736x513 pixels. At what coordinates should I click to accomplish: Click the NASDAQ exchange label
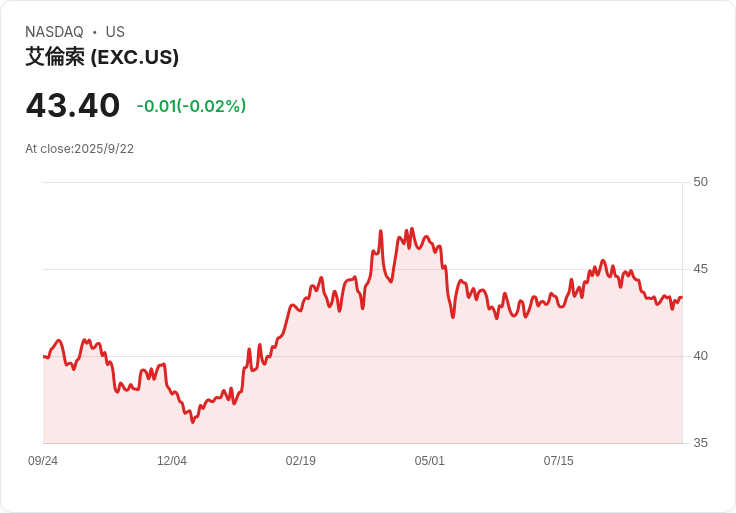(x=54, y=32)
